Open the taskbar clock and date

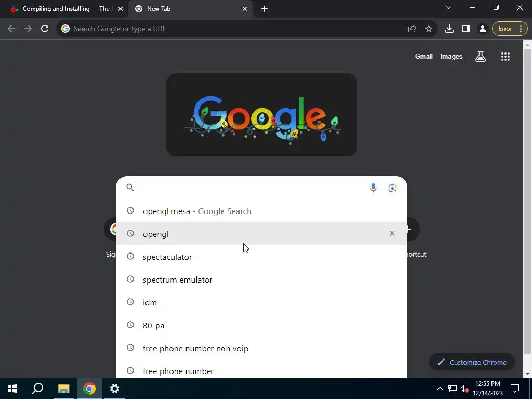click(x=488, y=389)
